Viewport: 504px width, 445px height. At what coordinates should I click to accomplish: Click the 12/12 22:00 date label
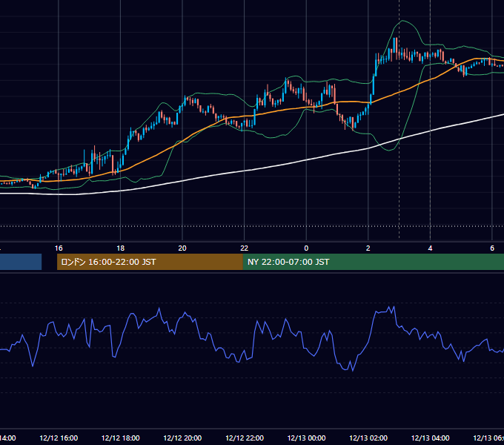(245, 438)
